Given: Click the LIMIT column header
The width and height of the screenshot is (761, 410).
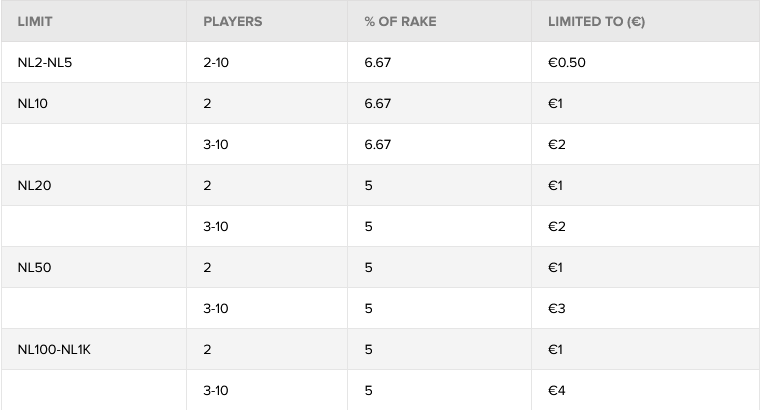Looking at the screenshot, I should pyautogui.click(x=35, y=21).
